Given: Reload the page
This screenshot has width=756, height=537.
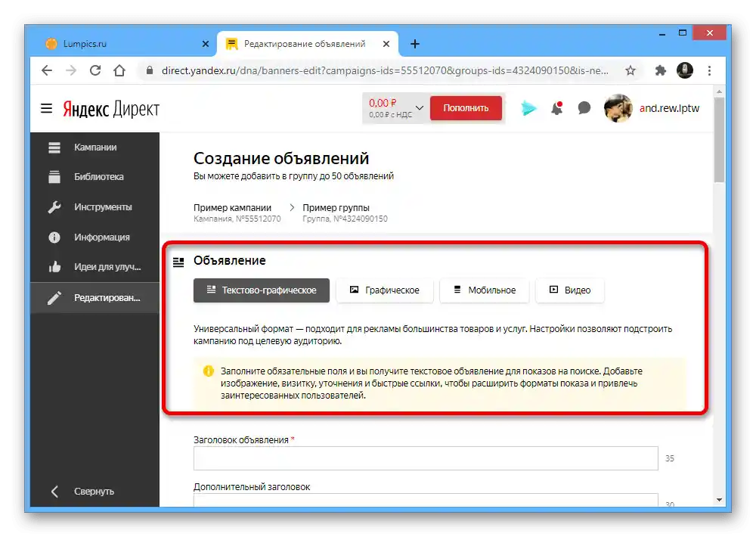Looking at the screenshot, I should (x=95, y=71).
